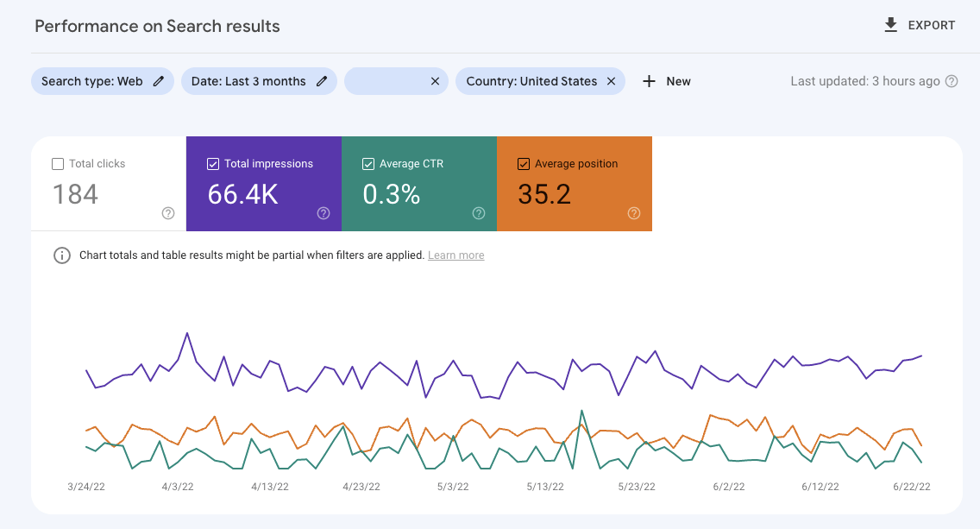The height and width of the screenshot is (529, 980).
Task: Select the Average position metric tab
Action: 574,183
